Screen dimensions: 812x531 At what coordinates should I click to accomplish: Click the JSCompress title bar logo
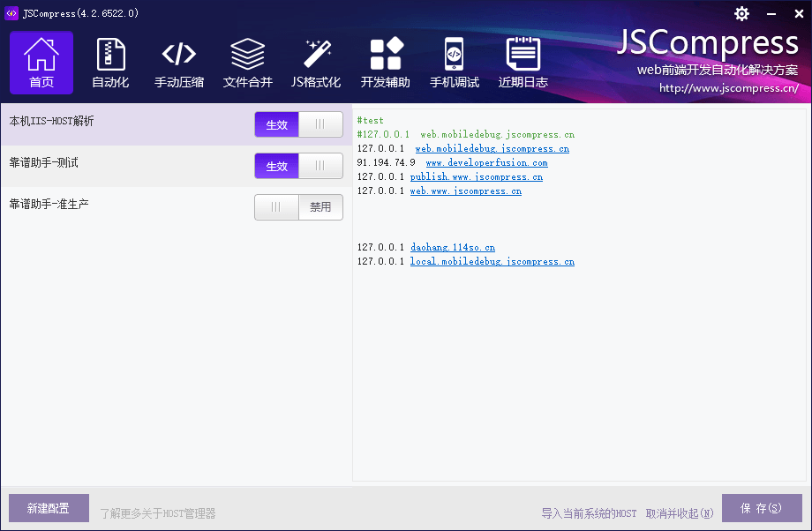point(11,13)
